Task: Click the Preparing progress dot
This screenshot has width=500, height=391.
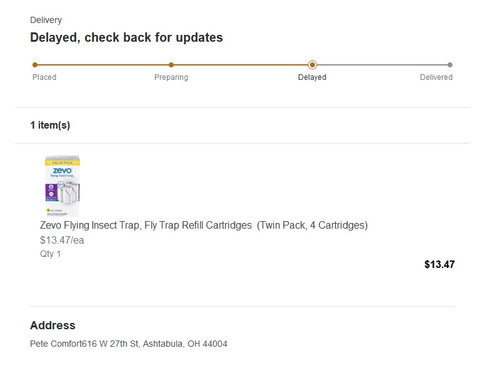Action: tap(171, 65)
